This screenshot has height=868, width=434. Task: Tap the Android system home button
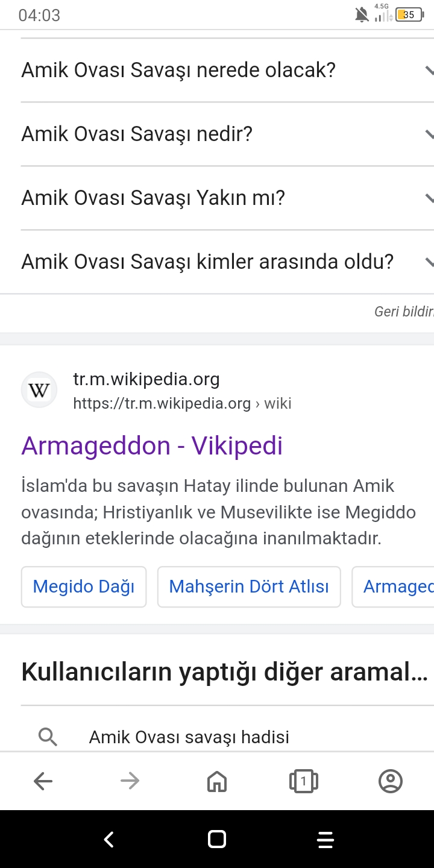(216, 839)
